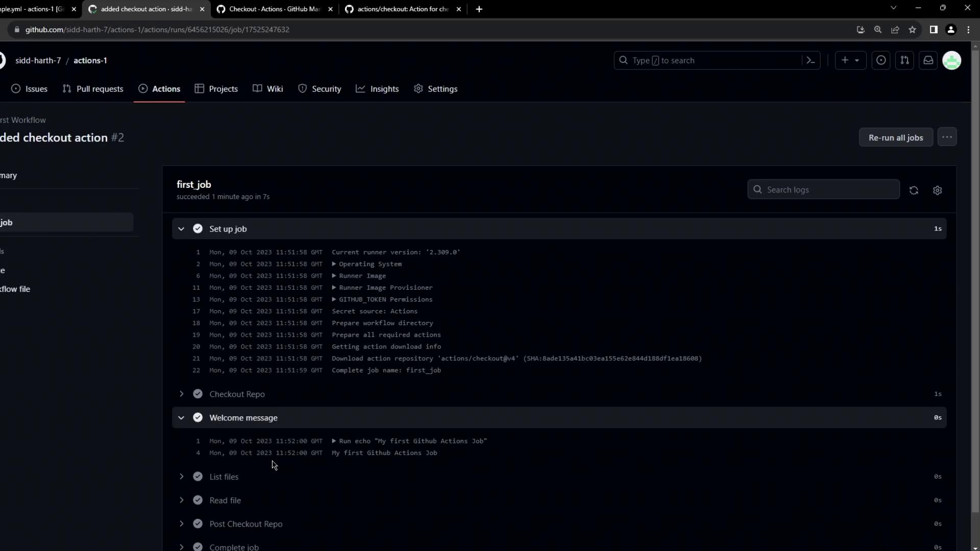Collapse the Set up job step

coord(181,229)
